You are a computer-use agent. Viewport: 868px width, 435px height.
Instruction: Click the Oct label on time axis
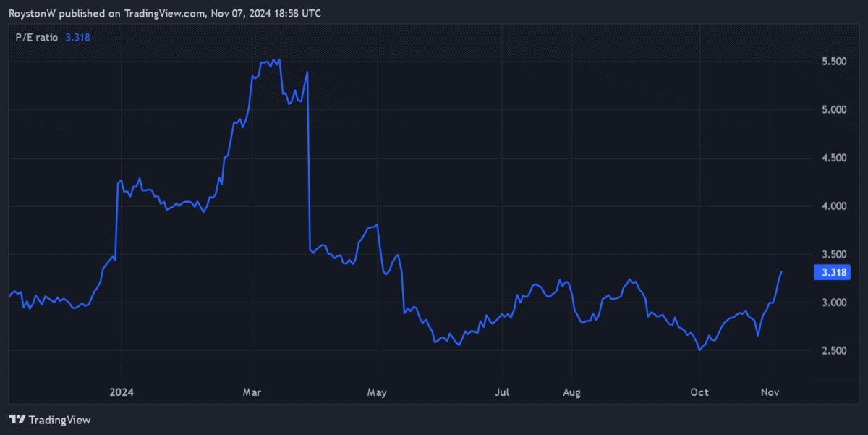(699, 392)
